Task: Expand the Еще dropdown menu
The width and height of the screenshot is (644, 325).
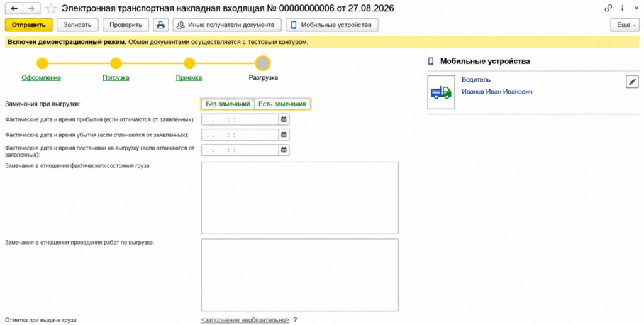Action: (625, 25)
